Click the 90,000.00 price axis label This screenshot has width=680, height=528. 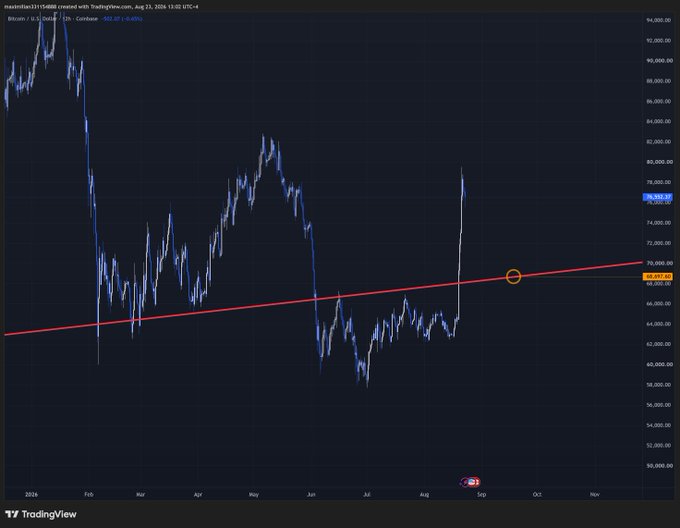[x=659, y=61]
